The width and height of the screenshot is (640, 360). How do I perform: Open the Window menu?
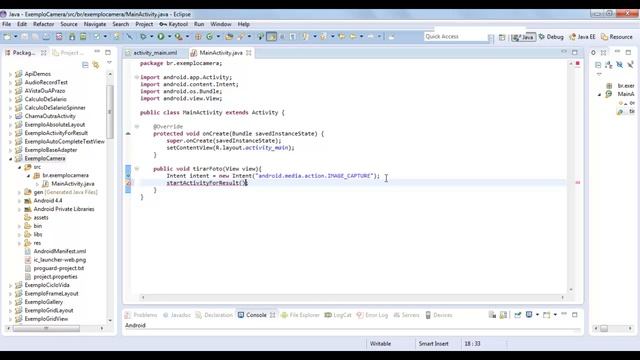tap(221, 24)
